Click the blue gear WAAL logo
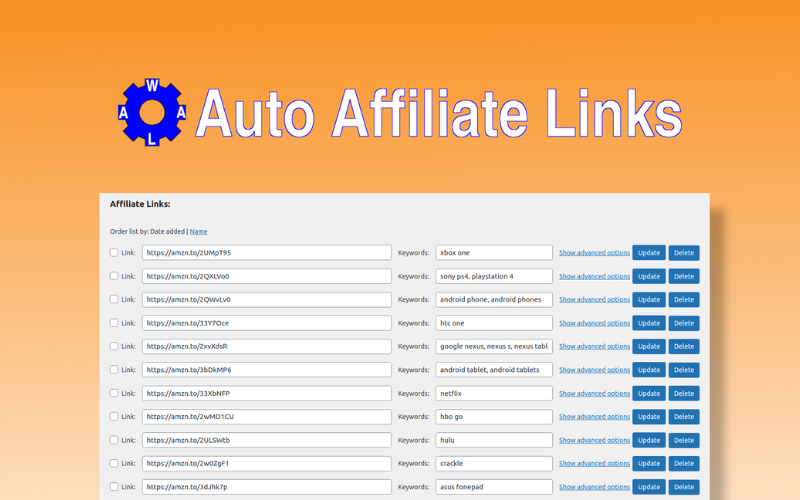Image resolution: width=800 pixels, height=500 pixels. click(152, 112)
